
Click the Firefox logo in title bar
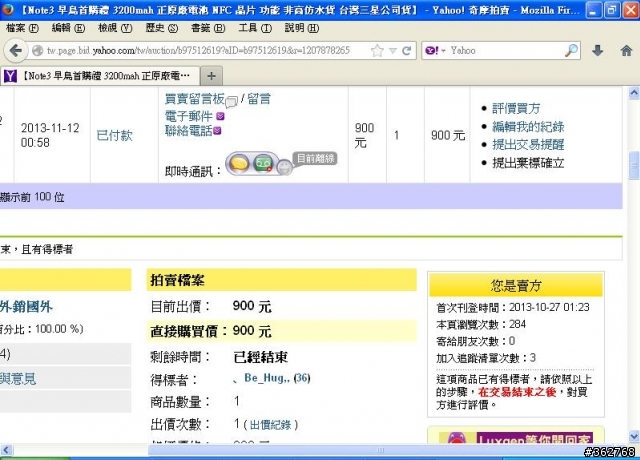pos(7,10)
